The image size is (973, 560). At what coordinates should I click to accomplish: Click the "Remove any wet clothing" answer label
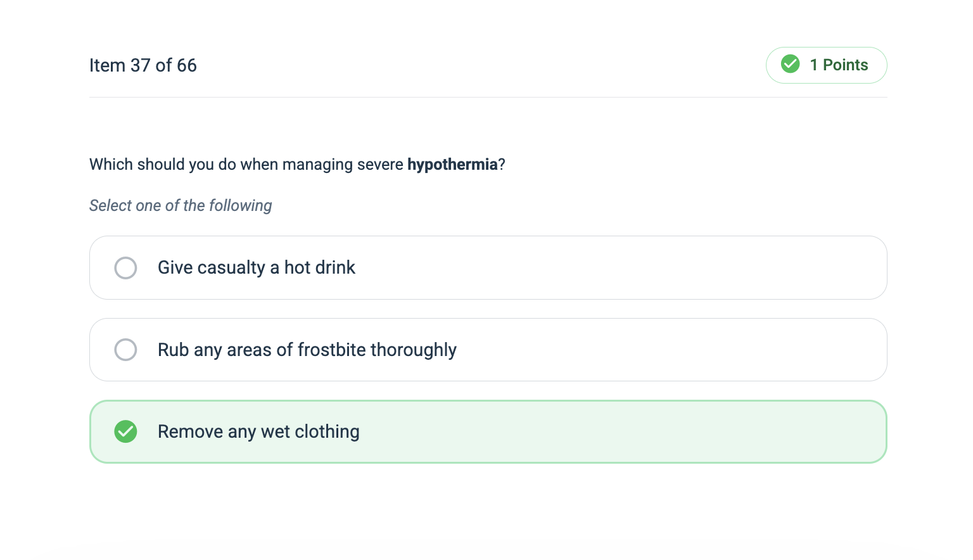click(258, 431)
